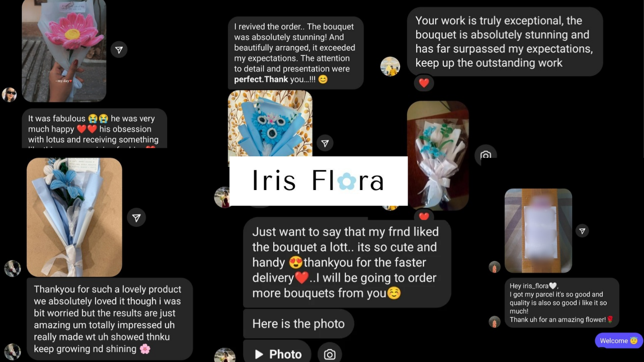This screenshot has width=644, height=362.
Task: Select the 'It was fabulous' message bubble
Action: tap(94, 129)
